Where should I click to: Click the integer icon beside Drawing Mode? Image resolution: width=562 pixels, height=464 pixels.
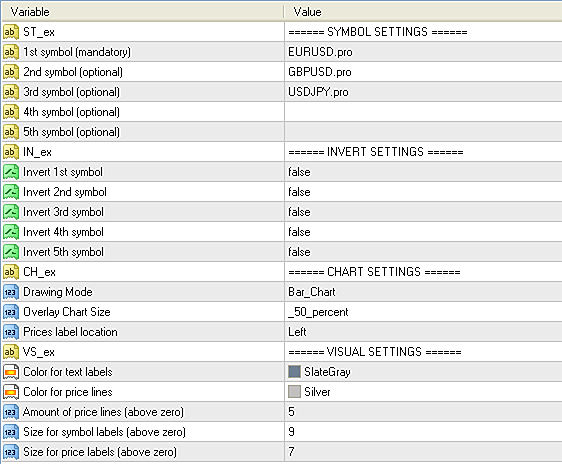[x=11, y=292]
